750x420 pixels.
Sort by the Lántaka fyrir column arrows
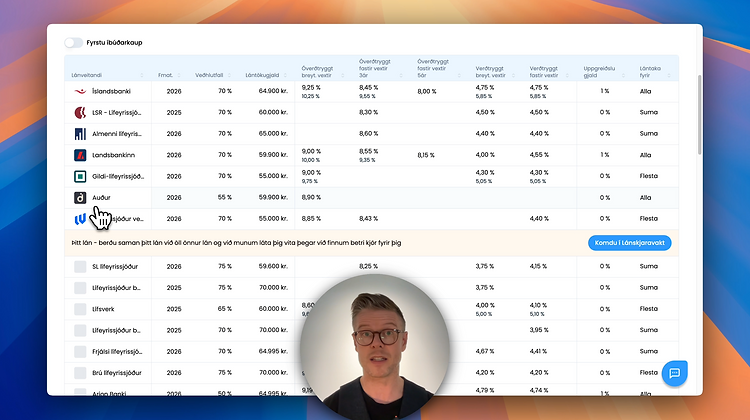(x=669, y=75)
